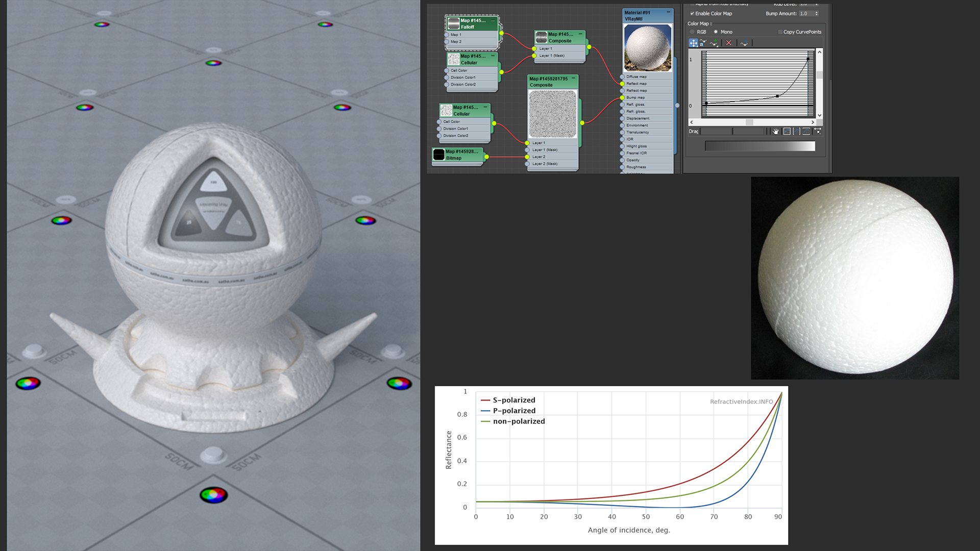Click the Zoom Extents curve icon

point(787,131)
